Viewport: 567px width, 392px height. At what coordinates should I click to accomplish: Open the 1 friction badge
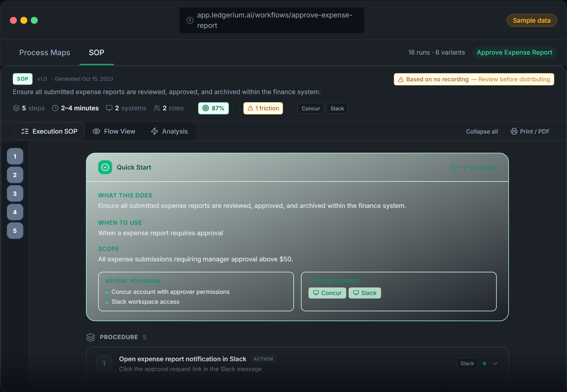point(263,108)
